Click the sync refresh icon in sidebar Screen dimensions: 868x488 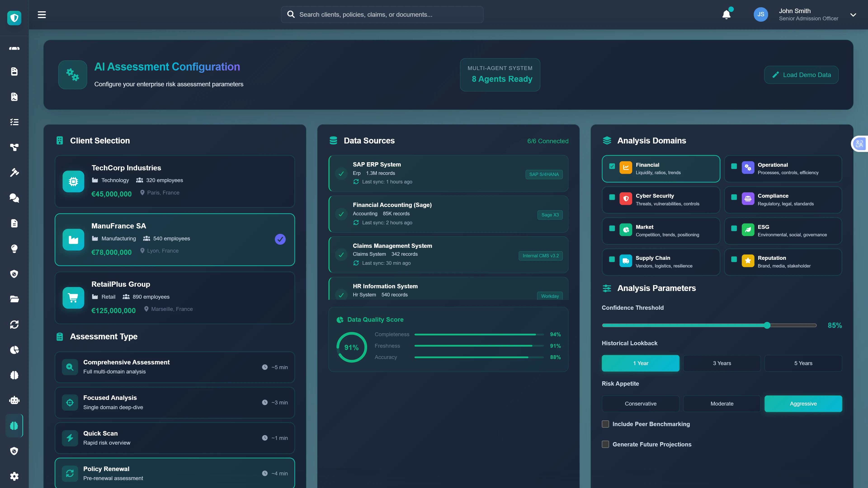pyautogui.click(x=14, y=324)
